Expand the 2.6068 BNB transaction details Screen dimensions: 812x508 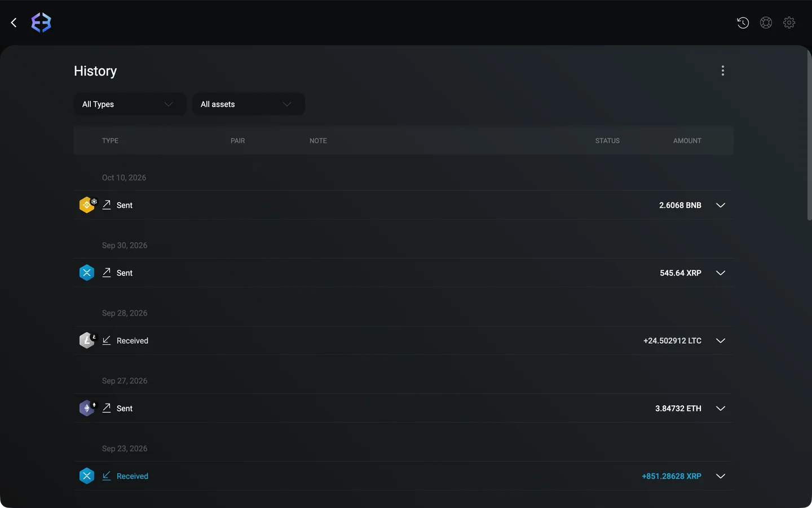coord(721,205)
